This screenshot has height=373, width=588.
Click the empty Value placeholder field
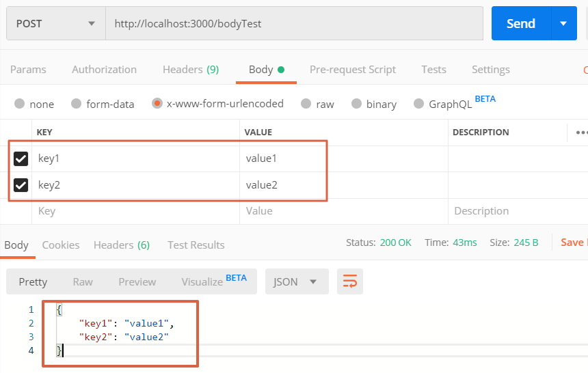[344, 211]
